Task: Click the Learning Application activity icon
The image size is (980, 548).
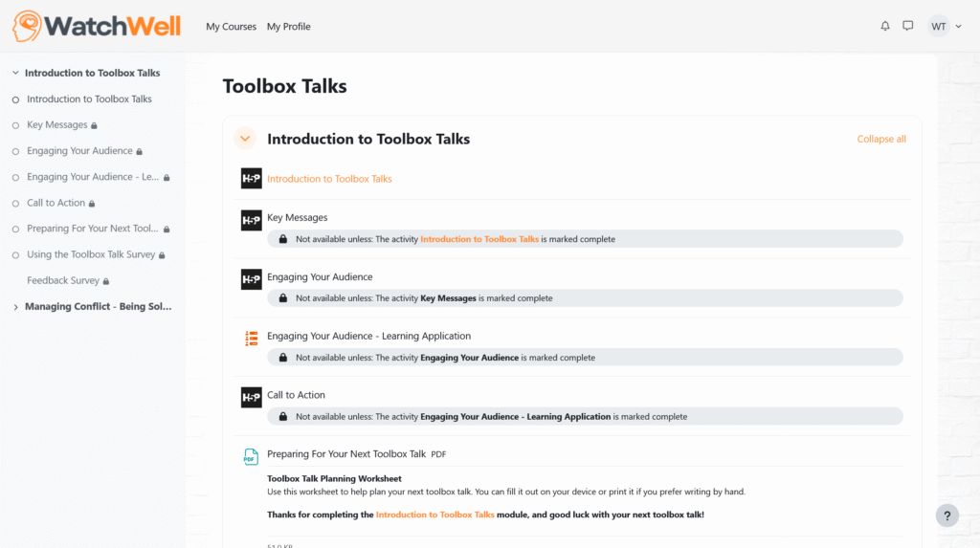Action: (x=251, y=338)
